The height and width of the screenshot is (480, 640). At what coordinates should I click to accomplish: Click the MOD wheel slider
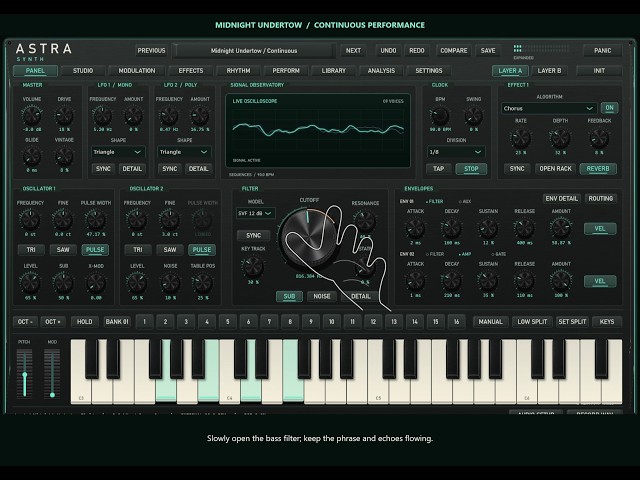pos(52,375)
